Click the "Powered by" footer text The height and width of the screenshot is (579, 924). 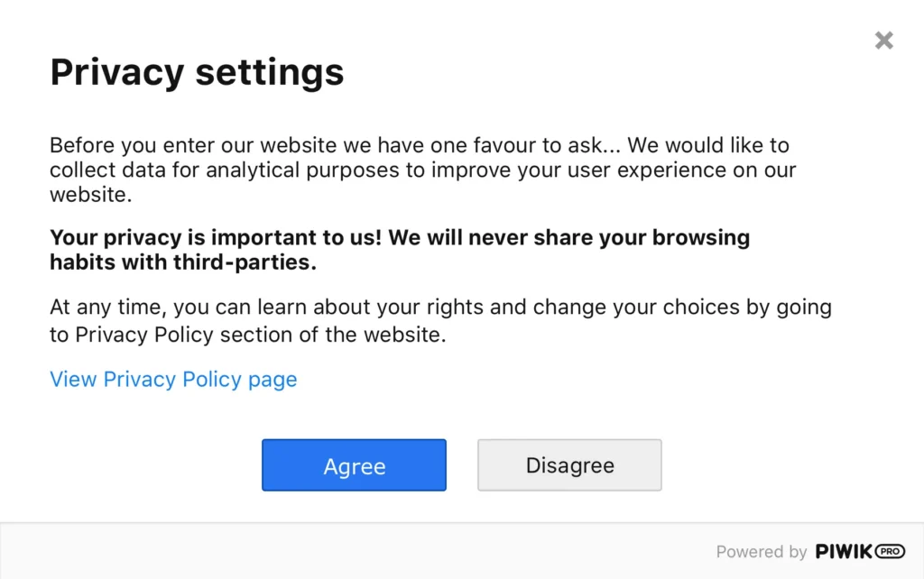[761, 551]
